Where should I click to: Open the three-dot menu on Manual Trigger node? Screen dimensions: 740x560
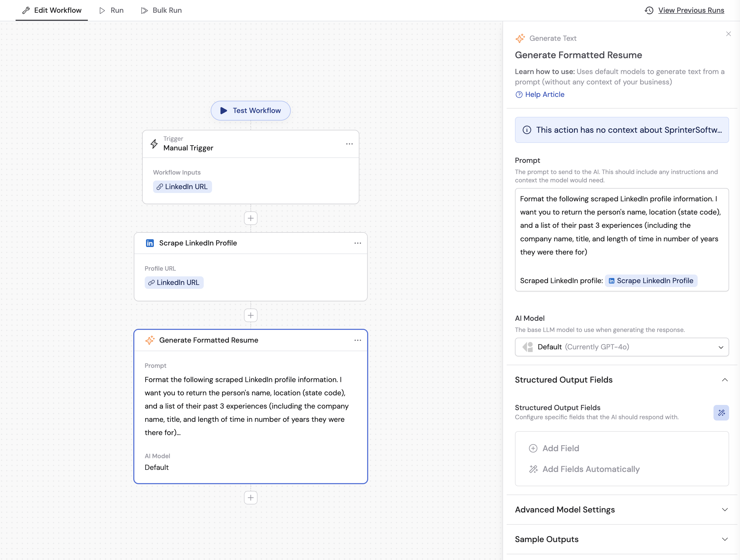(349, 144)
